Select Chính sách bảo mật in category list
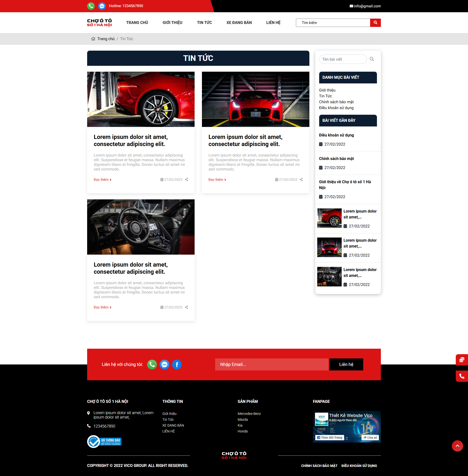The image size is (468, 476). [x=336, y=102]
